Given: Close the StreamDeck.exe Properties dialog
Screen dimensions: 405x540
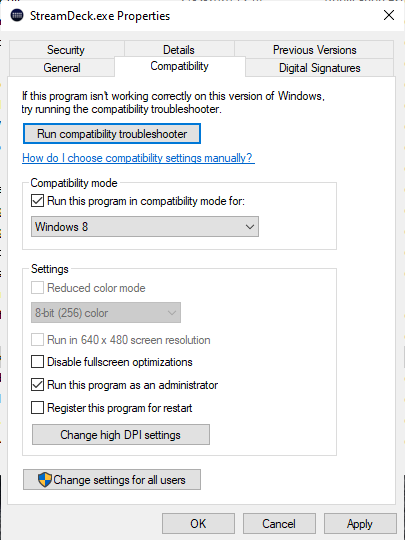Looking at the screenshot, I should tap(389, 15).
